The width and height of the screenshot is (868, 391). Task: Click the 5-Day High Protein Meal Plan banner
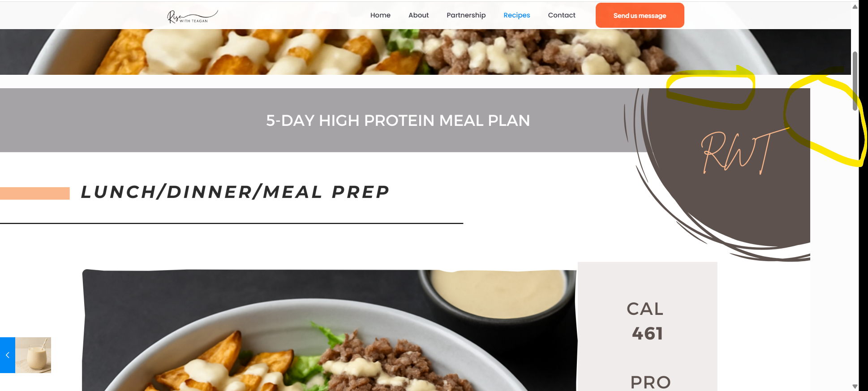[398, 120]
